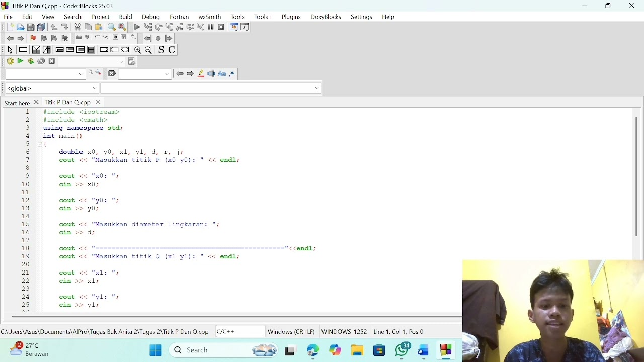Open DoxyBlocks menu

pos(326,17)
